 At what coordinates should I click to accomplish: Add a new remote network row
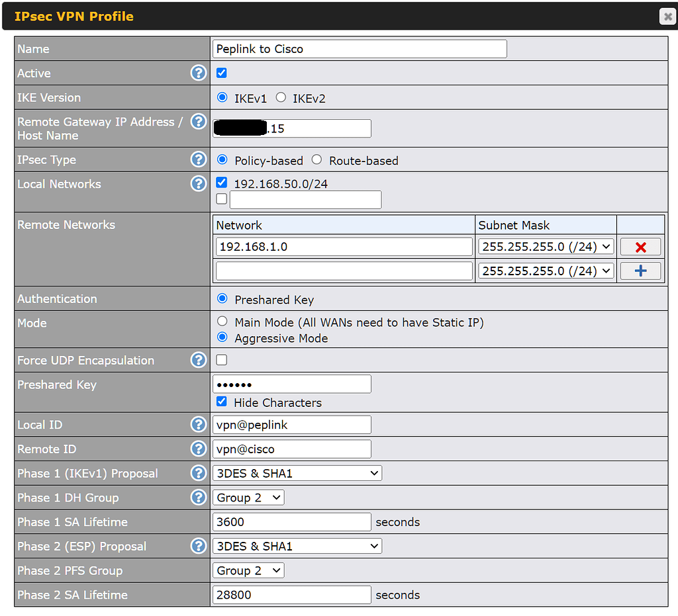click(640, 270)
